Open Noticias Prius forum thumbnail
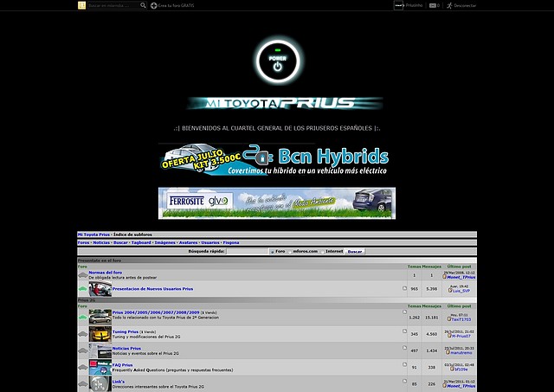This screenshot has height=392, width=554. coord(100,350)
